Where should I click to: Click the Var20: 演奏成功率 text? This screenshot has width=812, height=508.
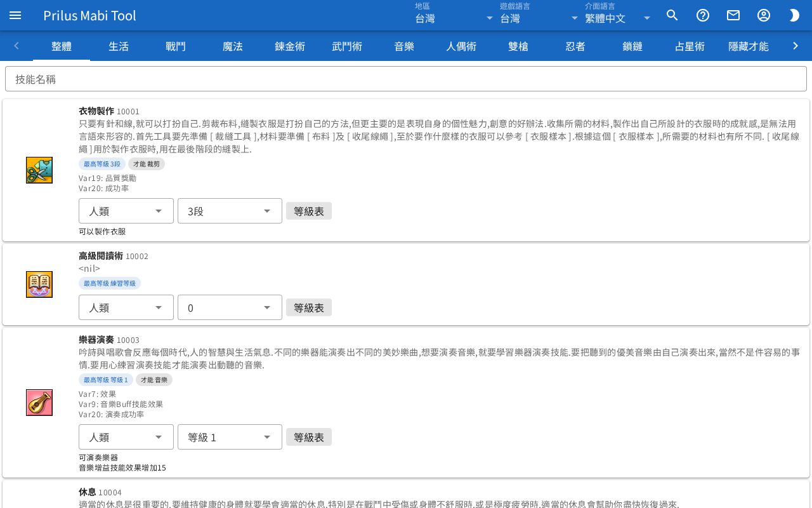tap(111, 415)
